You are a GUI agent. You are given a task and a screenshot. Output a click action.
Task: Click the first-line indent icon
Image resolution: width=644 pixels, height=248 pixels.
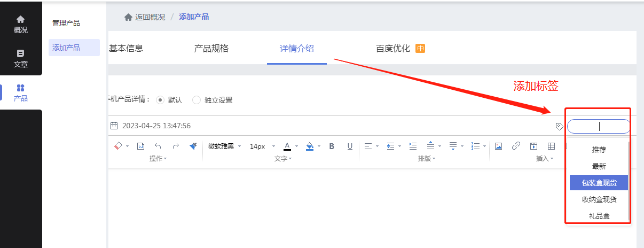coord(413,146)
